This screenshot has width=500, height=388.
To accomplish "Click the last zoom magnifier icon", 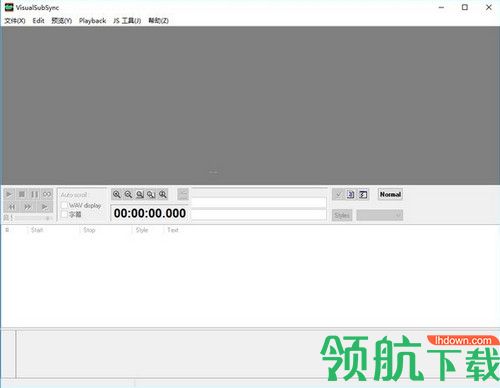I will [x=163, y=194].
